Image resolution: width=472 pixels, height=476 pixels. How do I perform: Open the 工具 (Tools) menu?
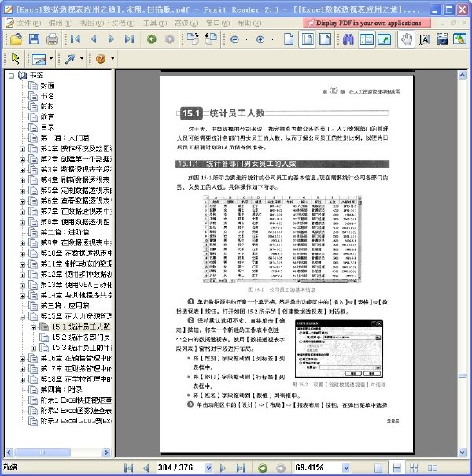pos(155,23)
